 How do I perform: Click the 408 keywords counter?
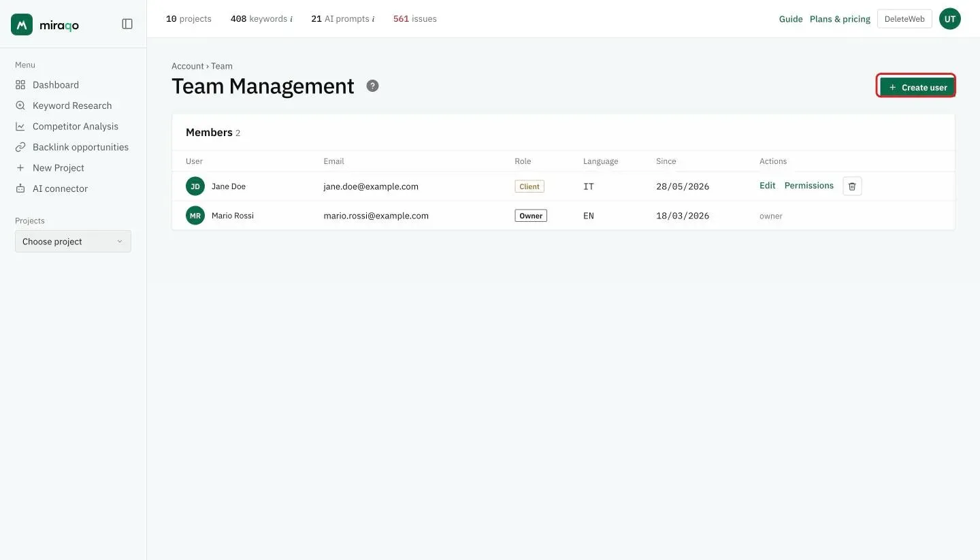pos(259,19)
